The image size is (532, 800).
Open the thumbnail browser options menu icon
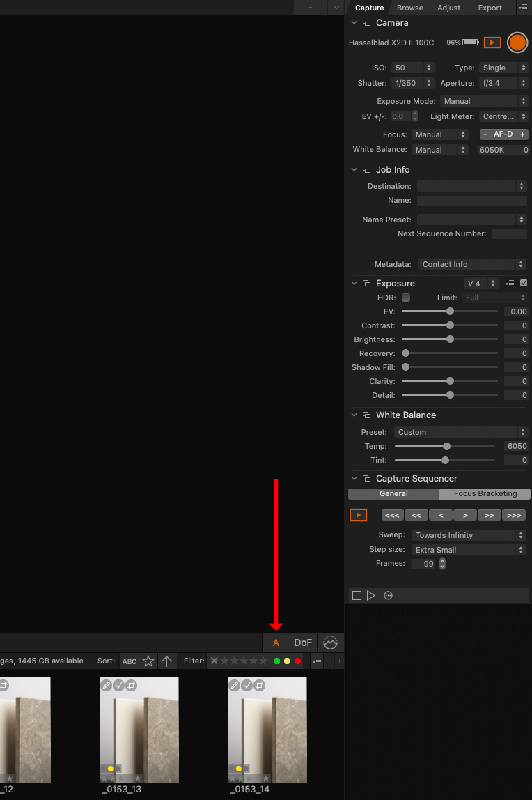(317, 661)
